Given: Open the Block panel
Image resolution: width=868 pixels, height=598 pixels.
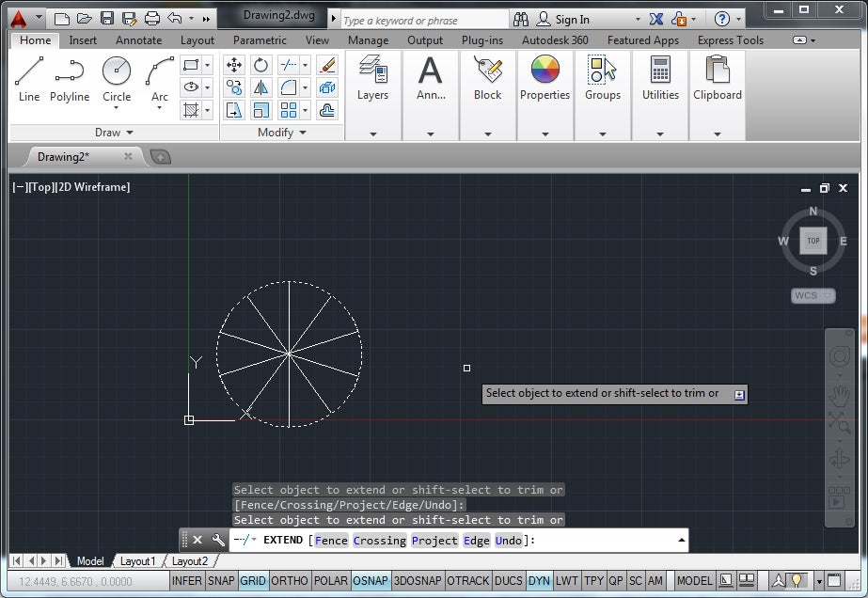Looking at the screenshot, I should point(487,79).
